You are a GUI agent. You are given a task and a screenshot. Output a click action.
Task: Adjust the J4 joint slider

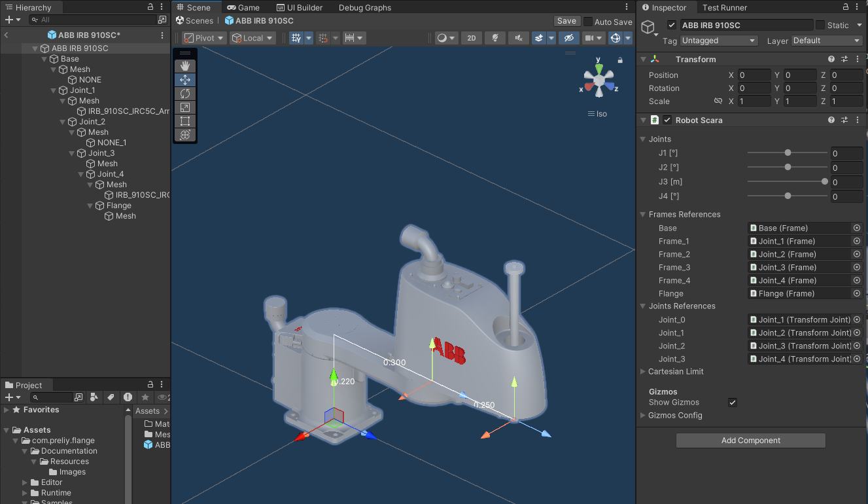click(x=788, y=196)
